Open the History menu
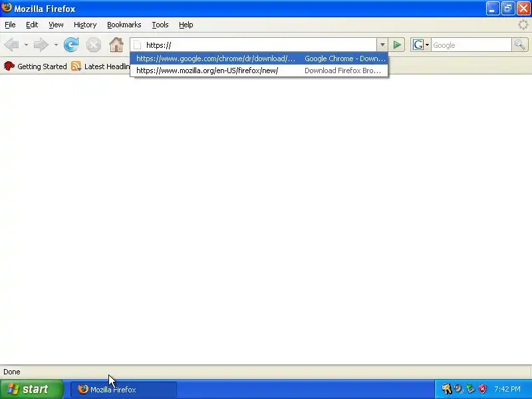This screenshot has height=399, width=532. tap(85, 25)
